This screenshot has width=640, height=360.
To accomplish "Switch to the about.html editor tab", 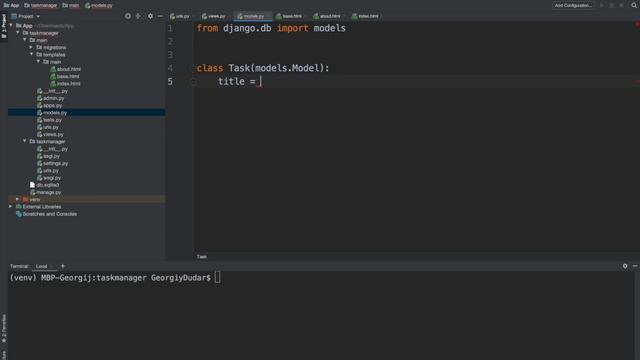I will (327, 16).
